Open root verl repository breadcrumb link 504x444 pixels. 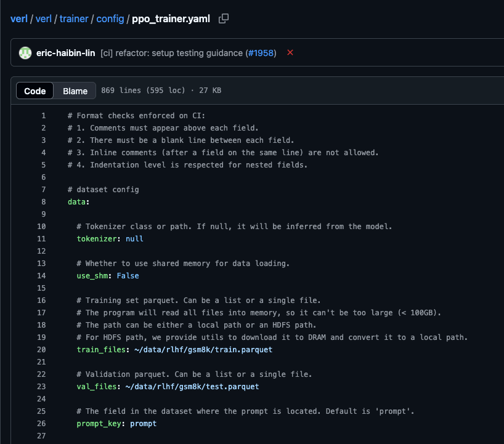tap(19, 18)
